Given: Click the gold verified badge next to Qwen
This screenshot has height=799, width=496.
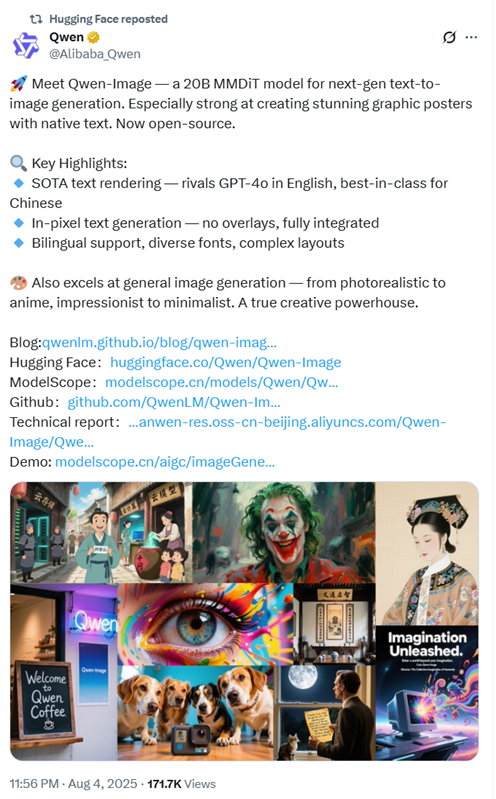Looking at the screenshot, I should tap(93, 37).
